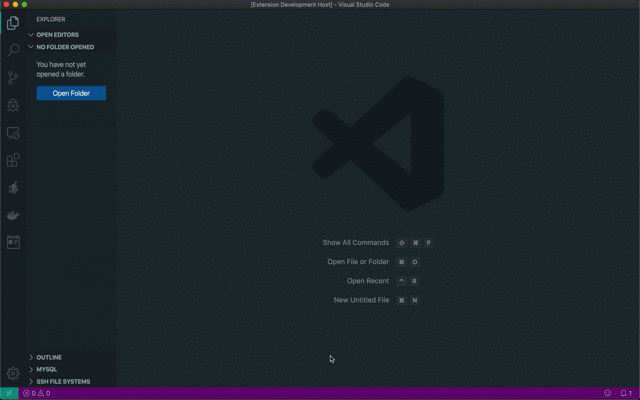Open the Search view icon
The image size is (640, 400).
point(13,50)
